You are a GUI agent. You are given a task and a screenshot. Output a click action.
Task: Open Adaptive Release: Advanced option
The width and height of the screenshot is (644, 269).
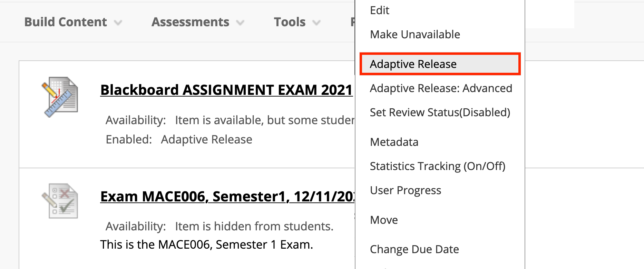click(441, 88)
